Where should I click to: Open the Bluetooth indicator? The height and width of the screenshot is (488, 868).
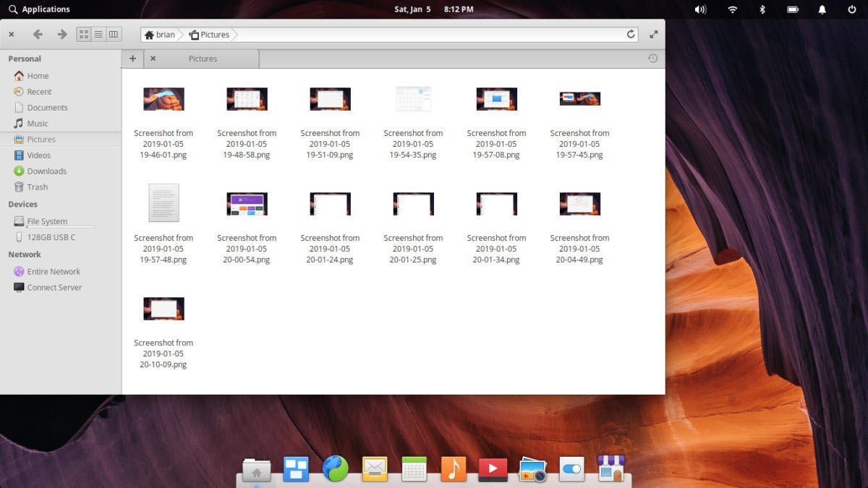coord(762,9)
